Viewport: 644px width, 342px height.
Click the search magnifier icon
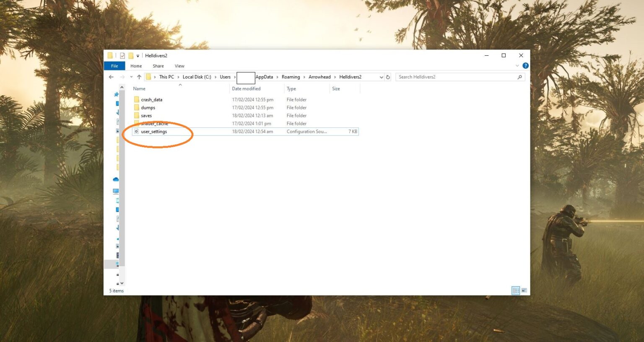click(520, 77)
